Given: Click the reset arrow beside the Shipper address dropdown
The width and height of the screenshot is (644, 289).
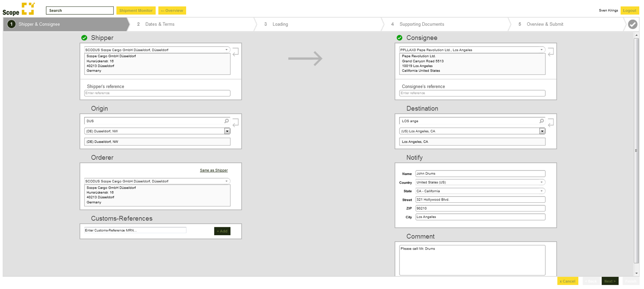Looking at the screenshot, I should 236,52.
